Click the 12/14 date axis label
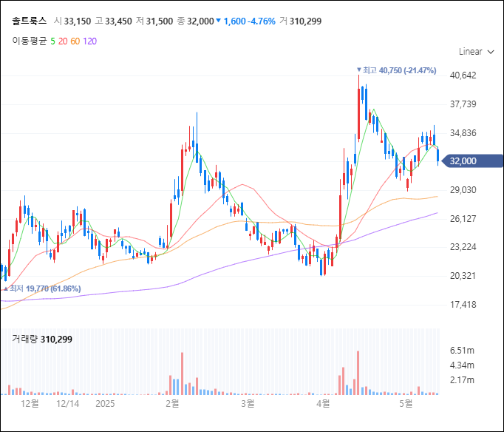 67,403
